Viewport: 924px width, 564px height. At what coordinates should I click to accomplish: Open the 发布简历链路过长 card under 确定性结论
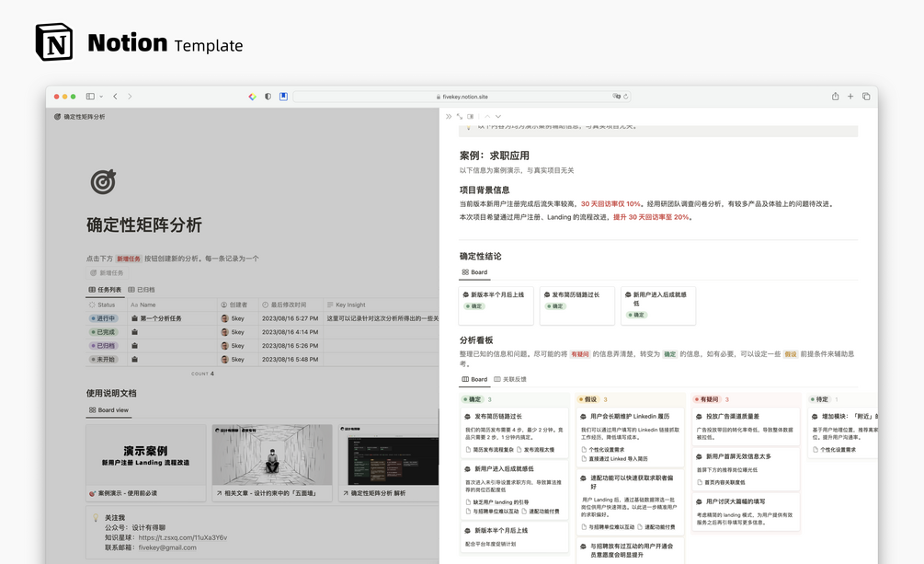[576, 305]
